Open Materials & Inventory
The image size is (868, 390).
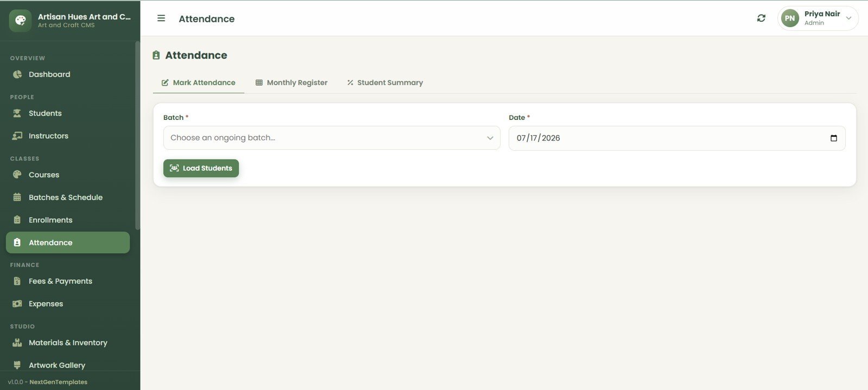[x=68, y=343]
